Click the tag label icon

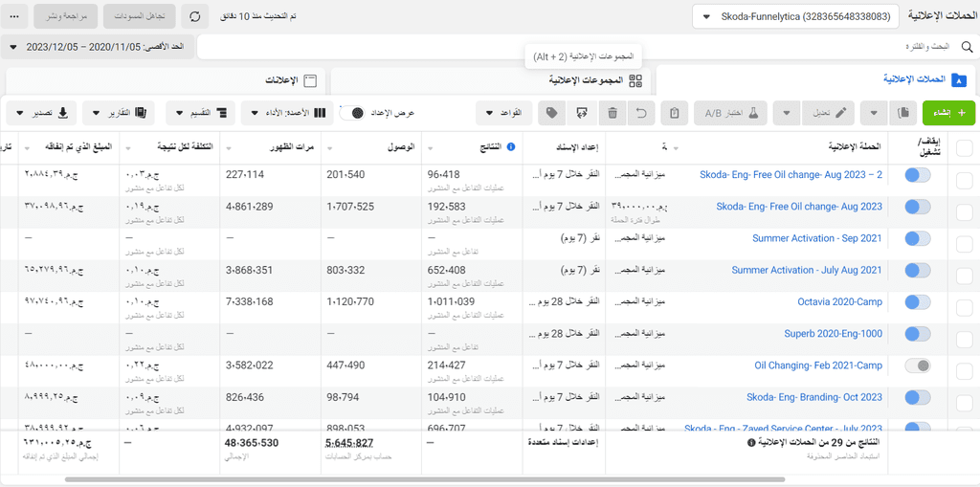(551, 113)
